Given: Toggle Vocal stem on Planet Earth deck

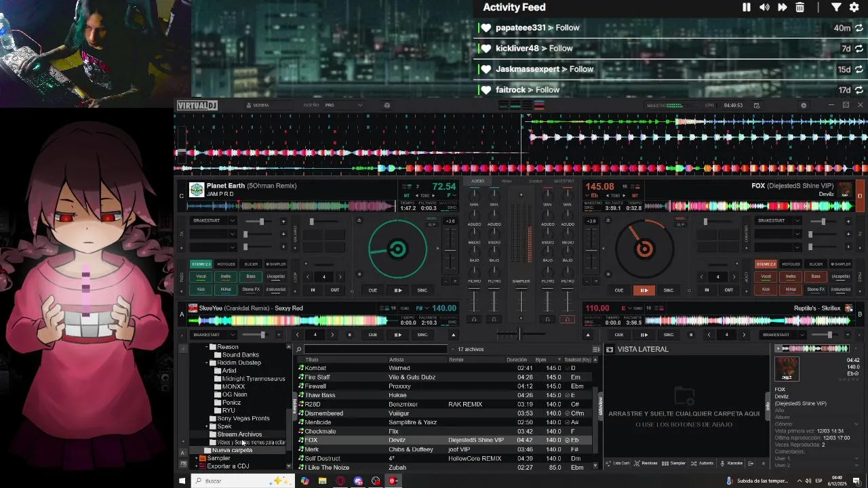Looking at the screenshot, I should click(201, 277).
